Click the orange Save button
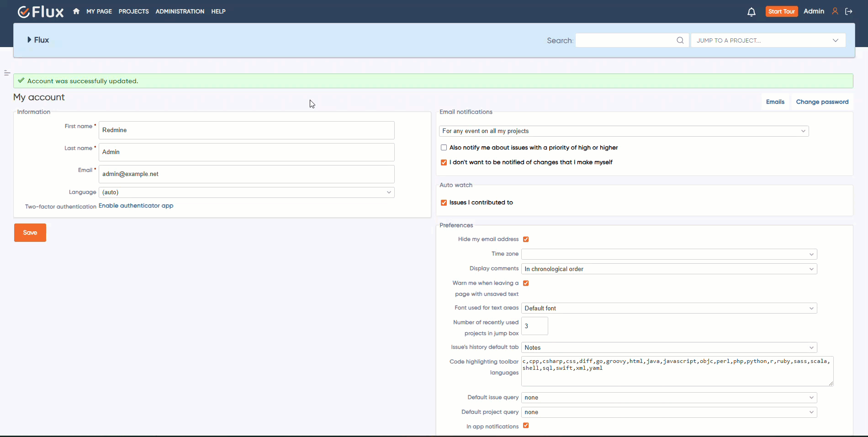Viewport: 868px width, 437px height. click(x=30, y=233)
